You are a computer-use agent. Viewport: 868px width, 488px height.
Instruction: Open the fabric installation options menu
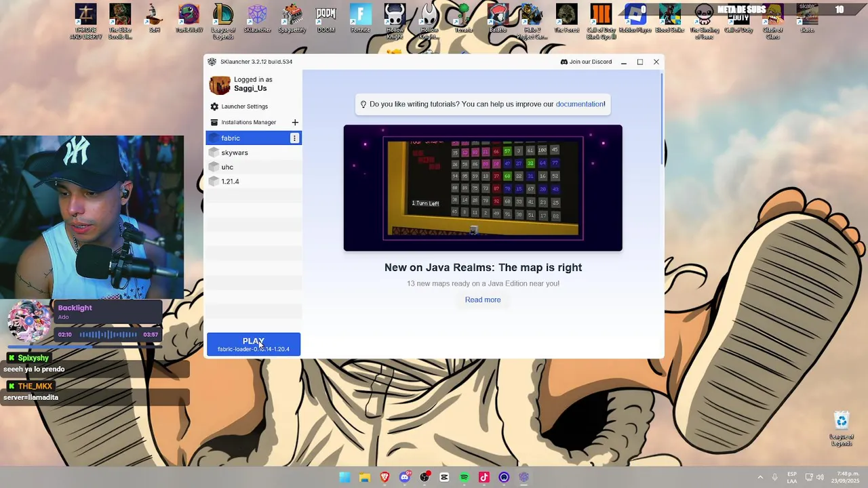tap(294, 138)
